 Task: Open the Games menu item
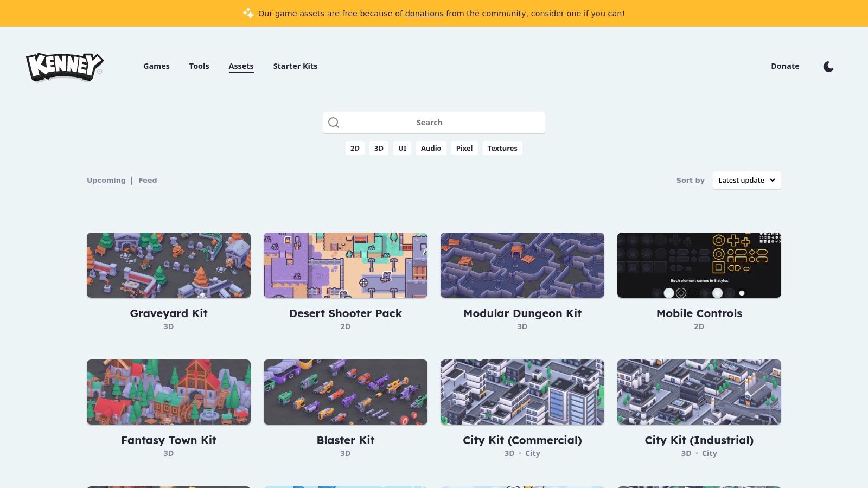pyautogui.click(x=156, y=66)
